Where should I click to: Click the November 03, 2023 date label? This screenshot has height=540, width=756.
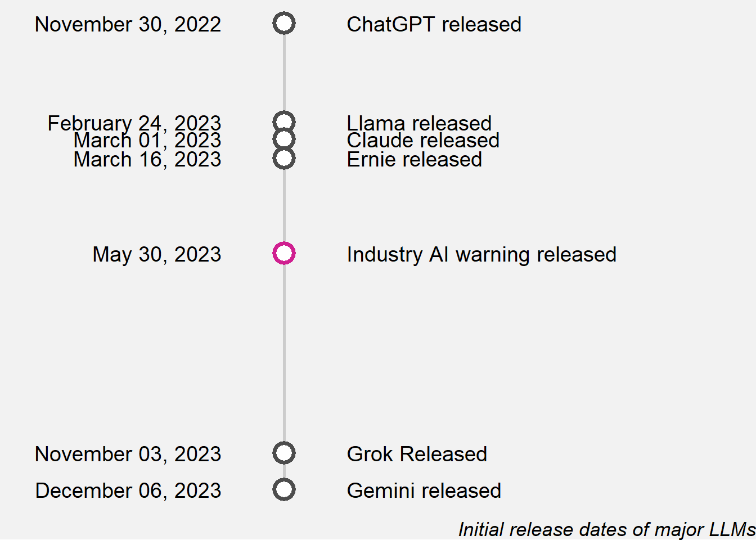pyautogui.click(x=128, y=454)
